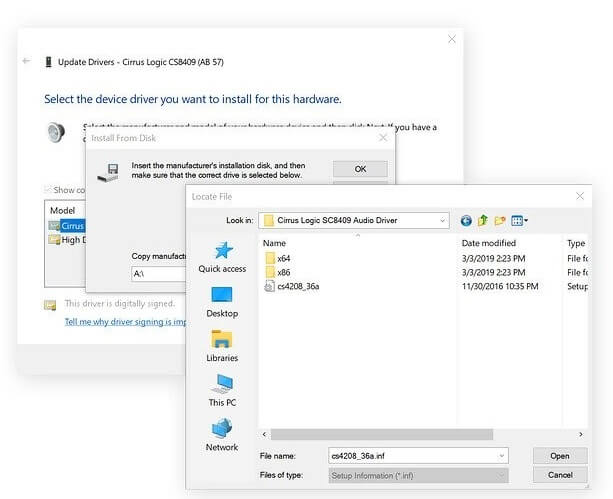This screenshot has height=499, width=613.
Task: Close the Install From Disk dialog
Action: [x=383, y=138]
